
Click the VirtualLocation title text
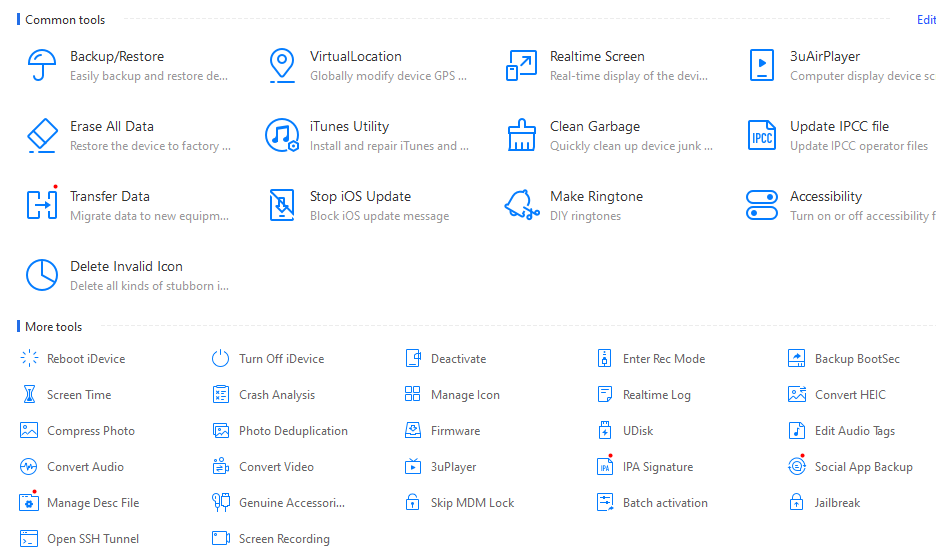pos(356,56)
